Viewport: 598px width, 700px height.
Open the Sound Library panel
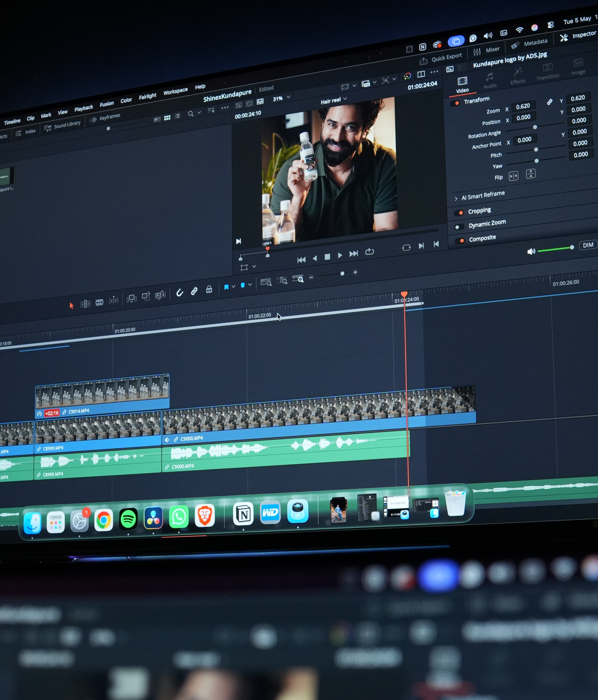[x=62, y=126]
